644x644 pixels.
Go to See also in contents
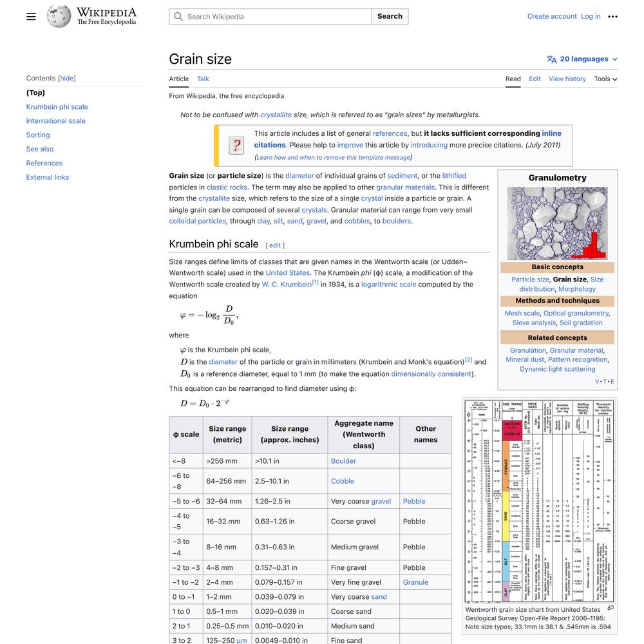(x=40, y=149)
